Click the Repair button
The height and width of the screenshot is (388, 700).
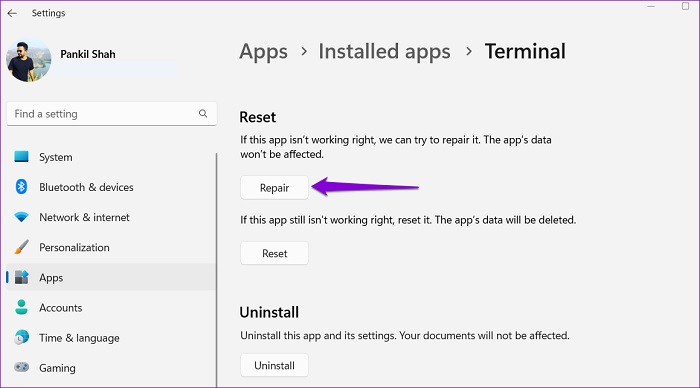pyautogui.click(x=274, y=188)
